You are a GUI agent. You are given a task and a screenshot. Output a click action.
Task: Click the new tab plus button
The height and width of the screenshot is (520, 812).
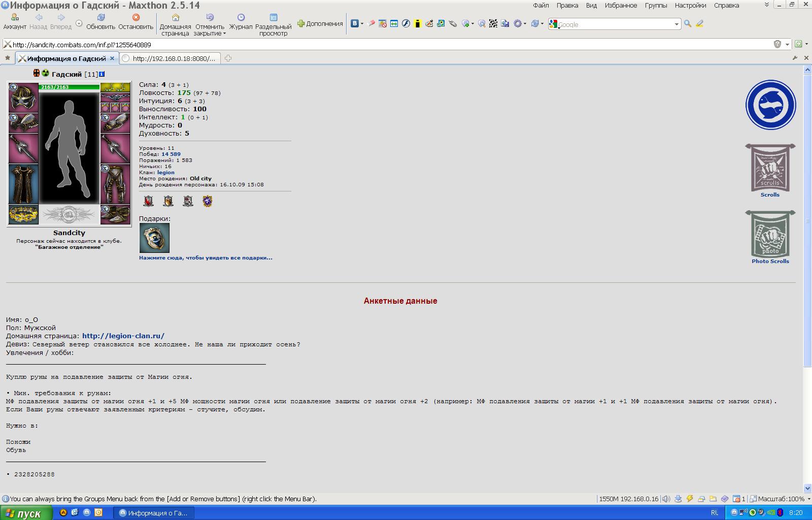(228, 58)
